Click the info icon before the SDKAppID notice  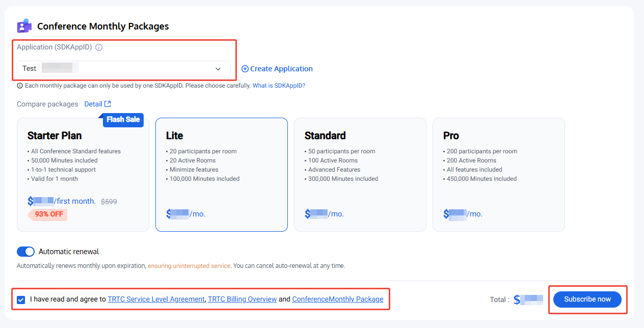coord(20,86)
